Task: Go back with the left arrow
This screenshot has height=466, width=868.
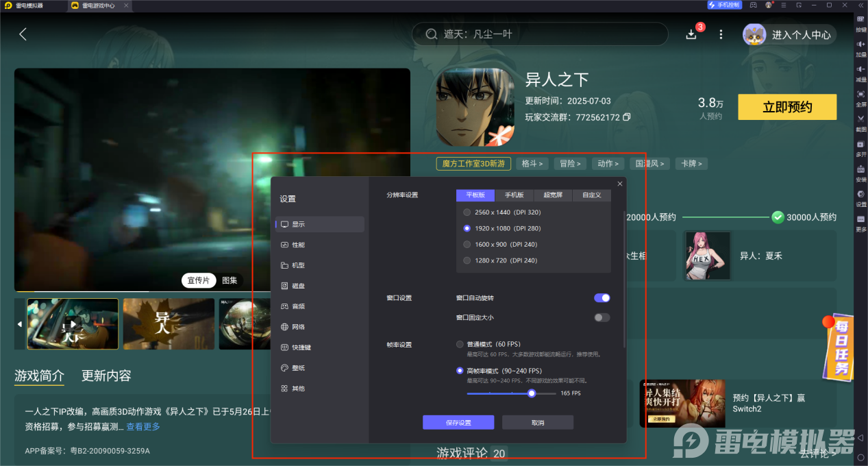Action: (x=23, y=34)
